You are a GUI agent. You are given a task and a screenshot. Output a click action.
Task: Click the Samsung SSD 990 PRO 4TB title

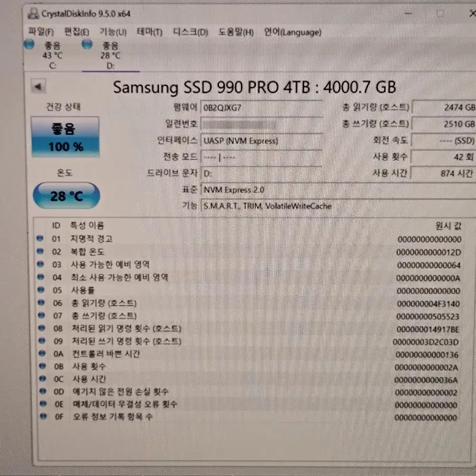tap(254, 87)
